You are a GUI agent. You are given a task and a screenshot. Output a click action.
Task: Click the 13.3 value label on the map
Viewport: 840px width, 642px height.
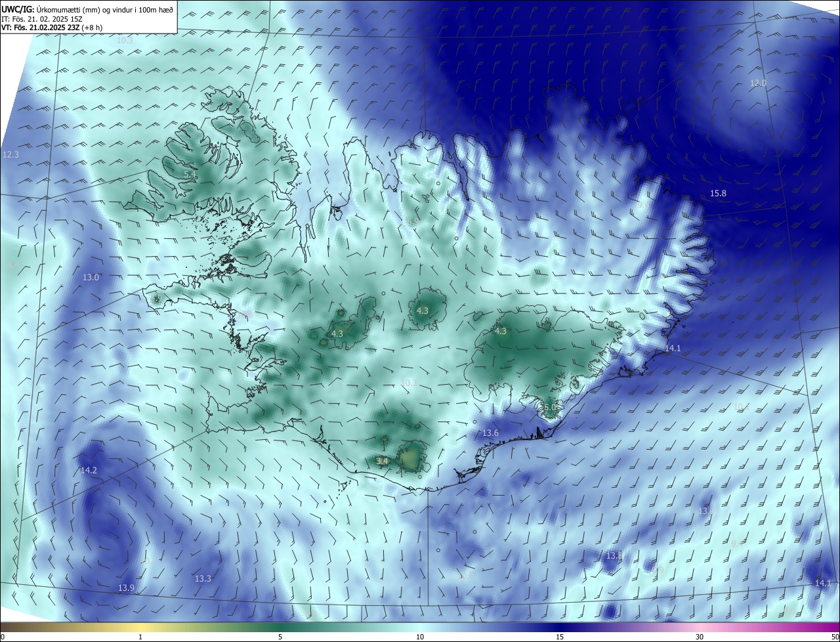coord(203,579)
